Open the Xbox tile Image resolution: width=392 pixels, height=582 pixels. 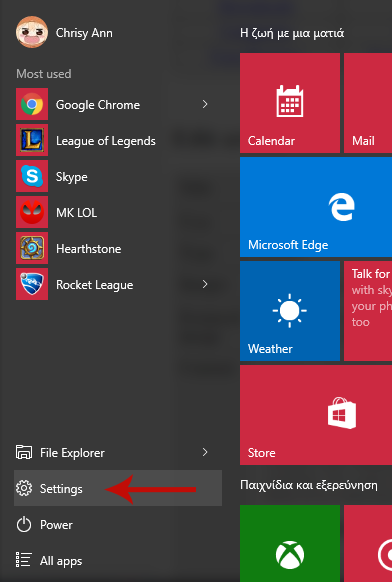290,543
